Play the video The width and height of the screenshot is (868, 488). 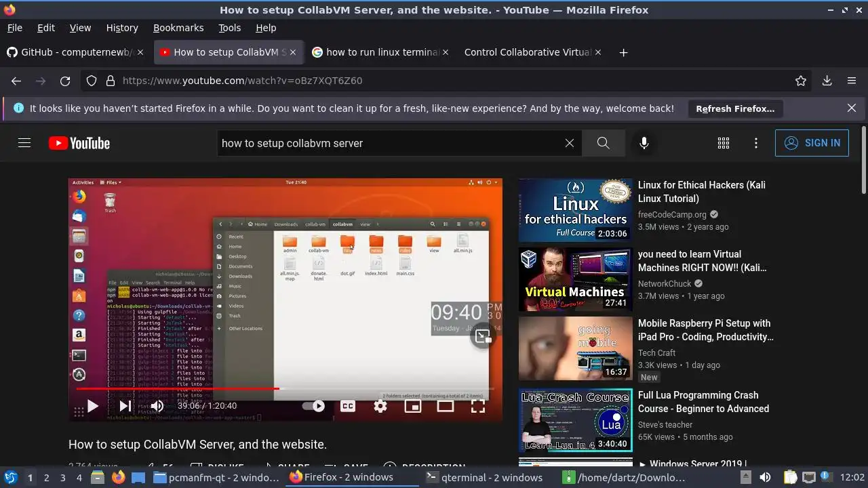click(x=93, y=406)
